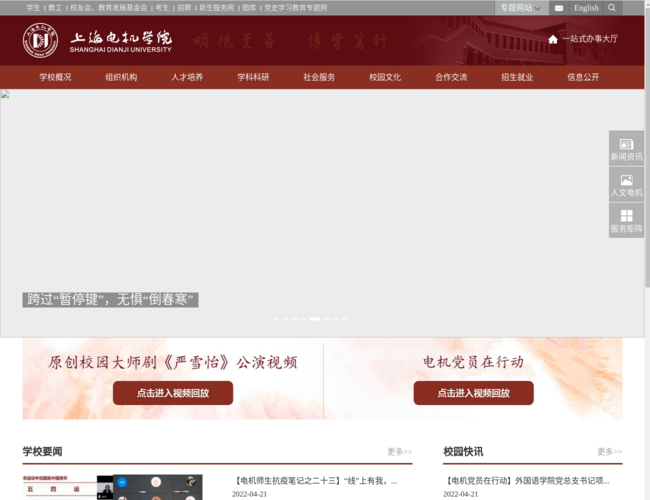
Task: Switch language to English
Action: [586, 8]
